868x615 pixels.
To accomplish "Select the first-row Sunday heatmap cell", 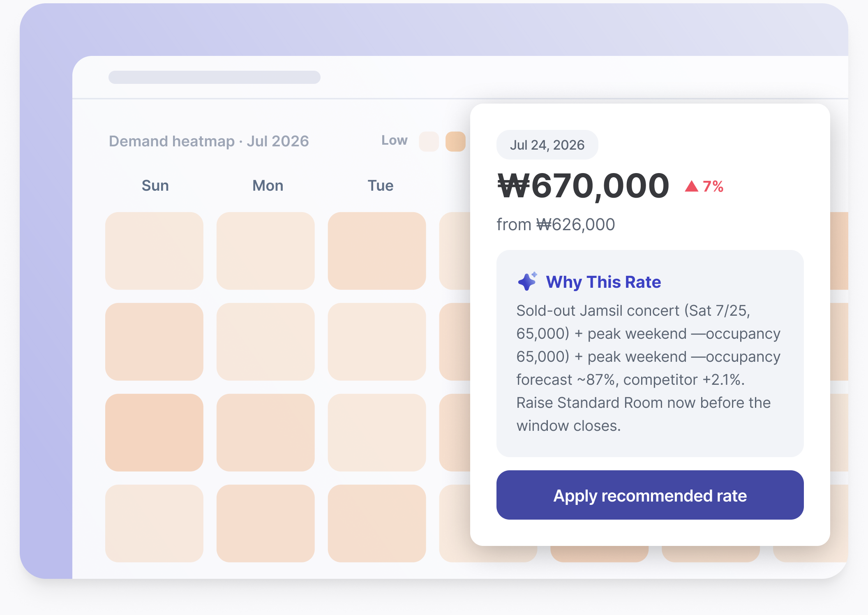I will (154, 251).
